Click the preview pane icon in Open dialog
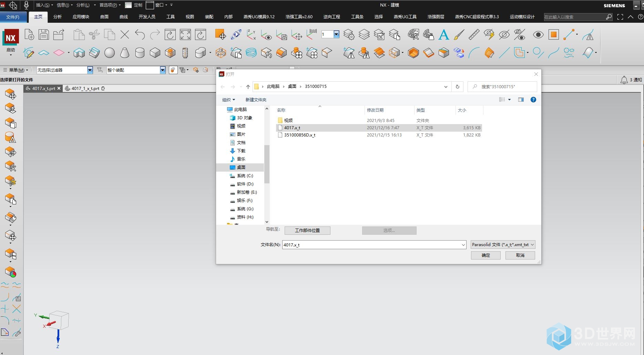Screen dimensions: 644x355 tap(521, 100)
